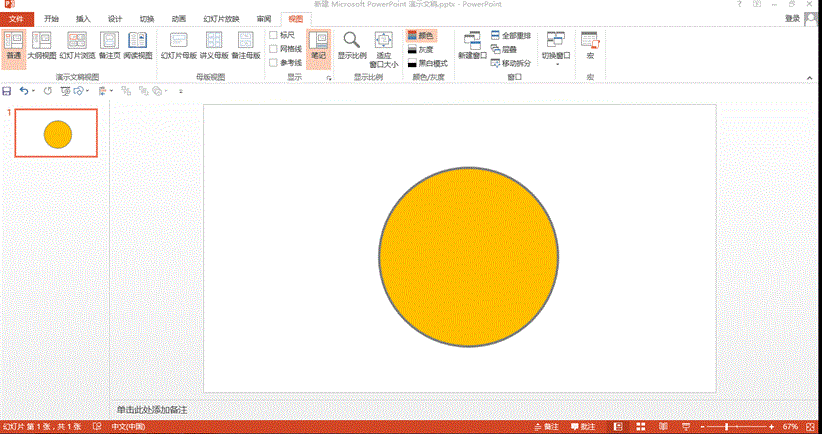Switch to Outline View (大纲视图)
This screenshot has width=822, height=434.
pyautogui.click(x=41, y=45)
